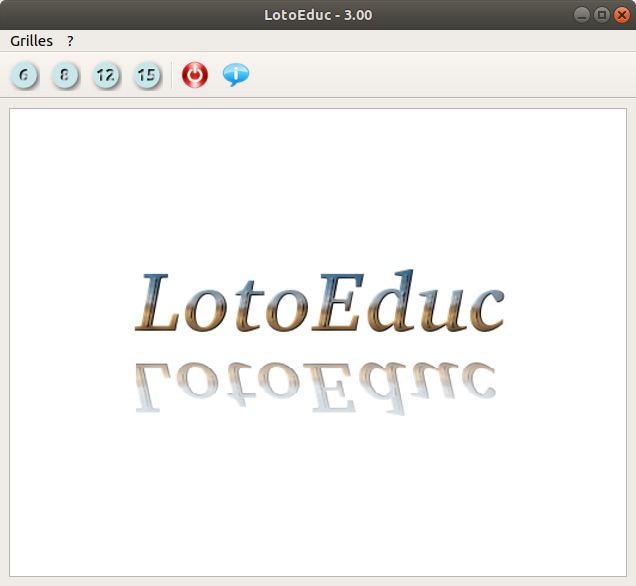Viewport: 636px width, 586px height.
Task: Open the ? help menu
Action: point(70,41)
